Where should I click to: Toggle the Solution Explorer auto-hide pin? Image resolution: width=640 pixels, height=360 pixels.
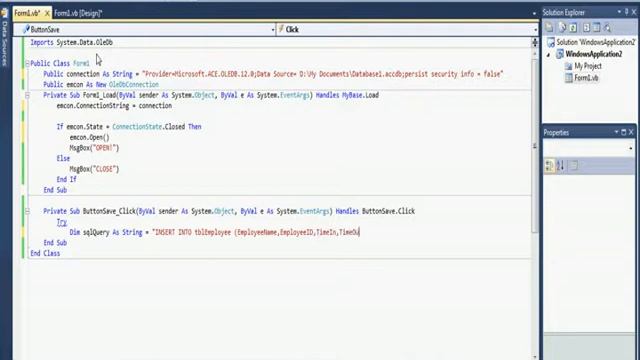coord(627,12)
